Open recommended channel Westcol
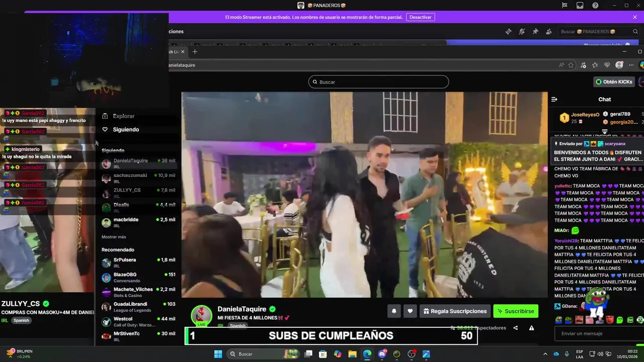This screenshot has width=644, height=362. [138, 321]
